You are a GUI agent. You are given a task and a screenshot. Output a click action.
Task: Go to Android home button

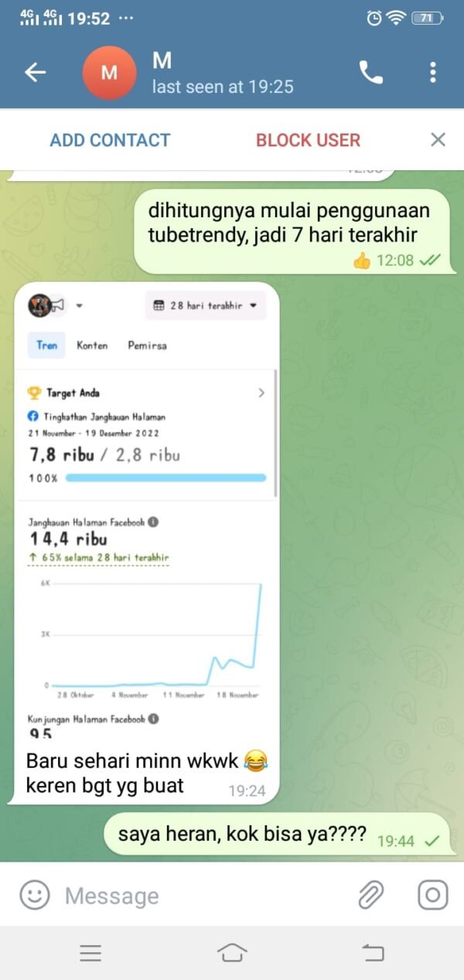(232, 953)
